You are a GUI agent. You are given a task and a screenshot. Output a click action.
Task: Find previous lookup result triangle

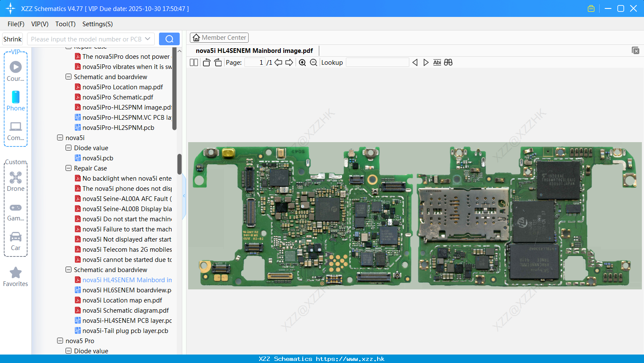pyautogui.click(x=415, y=63)
